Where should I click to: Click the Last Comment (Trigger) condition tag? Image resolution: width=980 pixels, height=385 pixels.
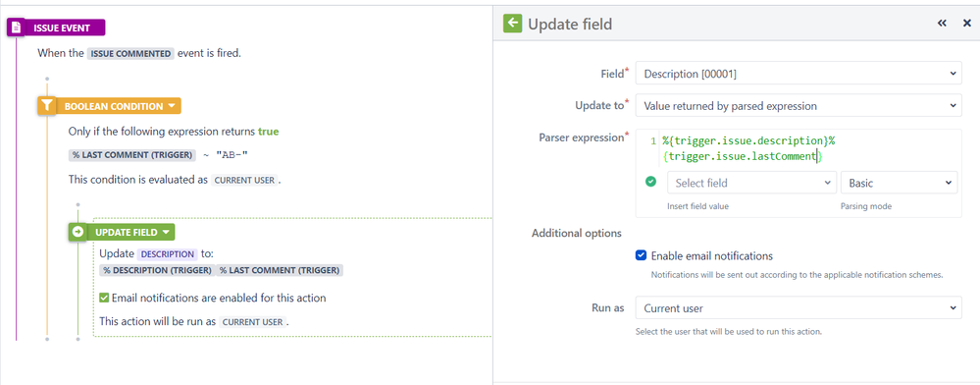click(x=131, y=154)
